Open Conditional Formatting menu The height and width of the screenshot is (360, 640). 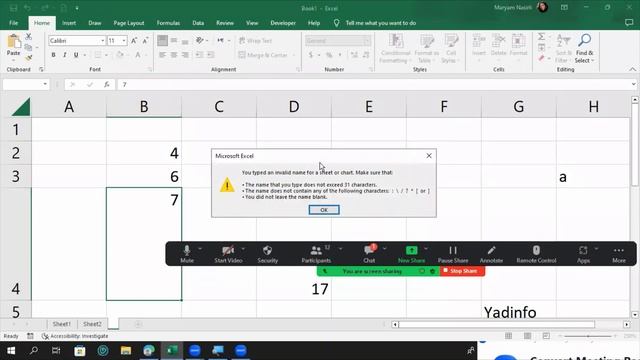coord(395,49)
